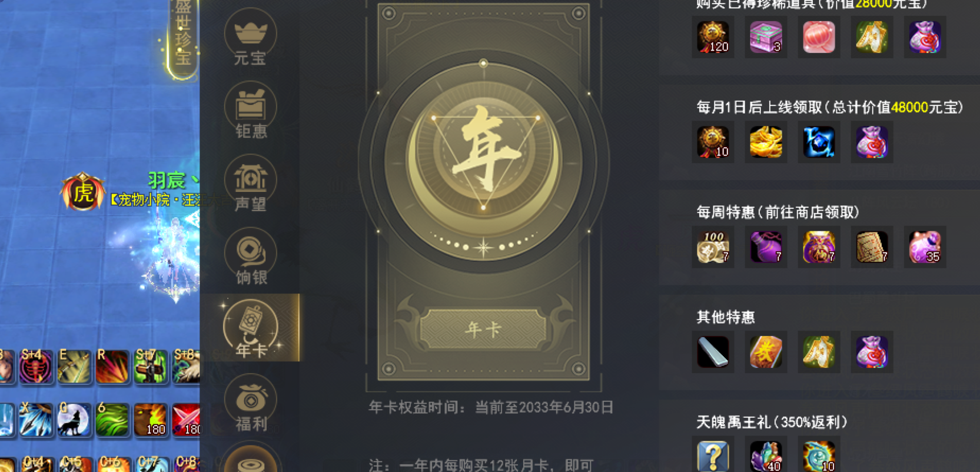Open the pink orb item with 35
This screenshot has height=472, width=980.
click(925, 247)
